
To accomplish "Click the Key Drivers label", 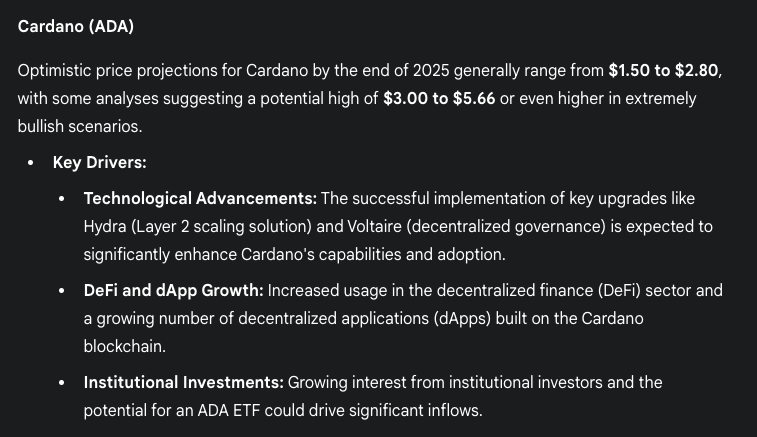I will (x=100, y=162).
